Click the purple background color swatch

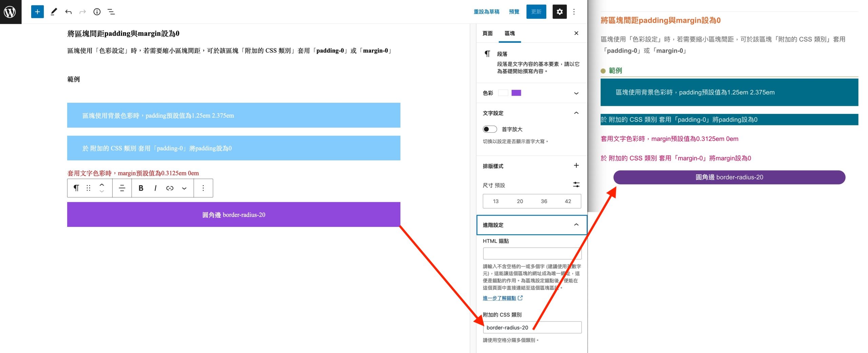coord(516,93)
